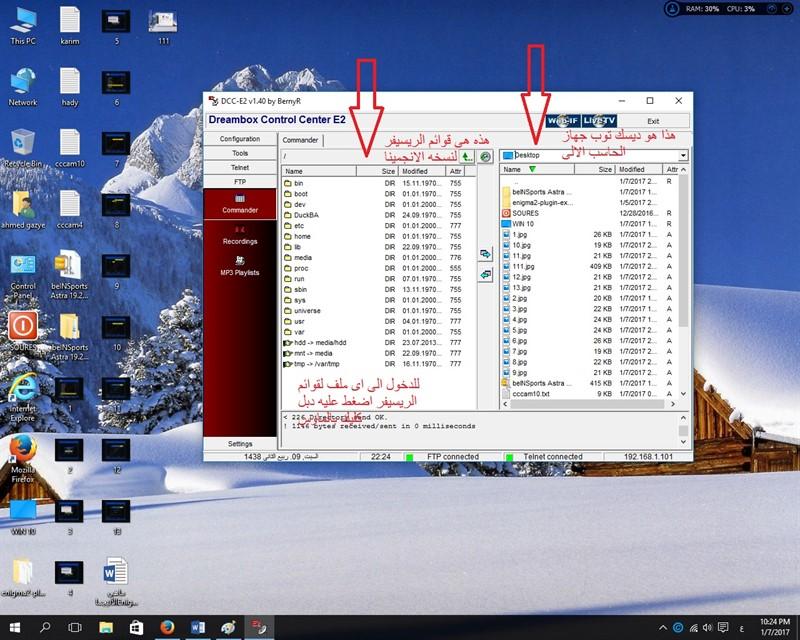The height and width of the screenshot is (640, 800).
Task: Sort the PC pane by Size column
Action: click(x=594, y=169)
